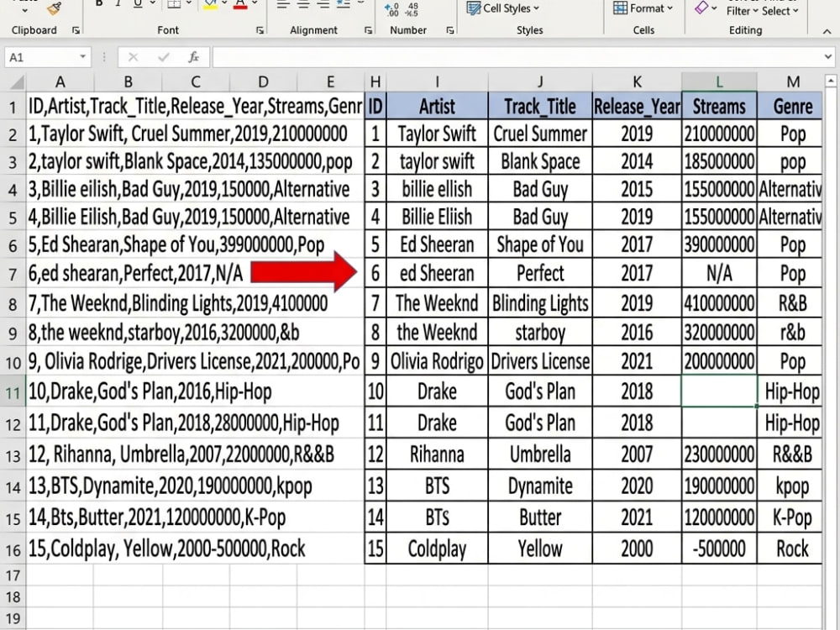Select column K header
Screen dimensions: 840x630
(637, 82)
